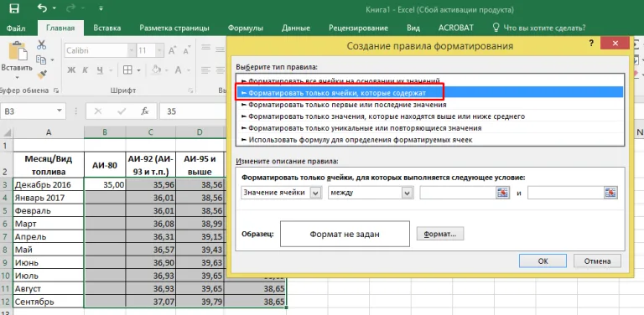
Task: Click the formula bar showing 35
Action: [x=193, y=111]
